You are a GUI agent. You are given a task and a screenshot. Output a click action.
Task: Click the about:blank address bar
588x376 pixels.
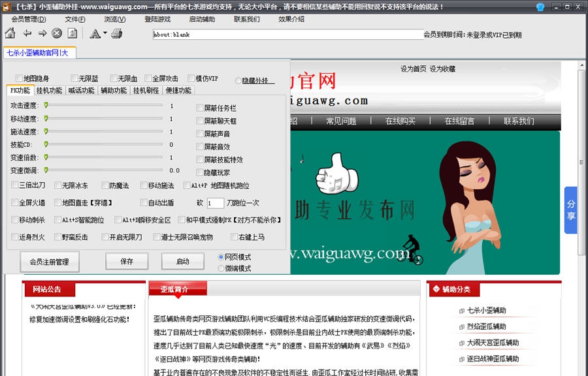click(287, 34)
